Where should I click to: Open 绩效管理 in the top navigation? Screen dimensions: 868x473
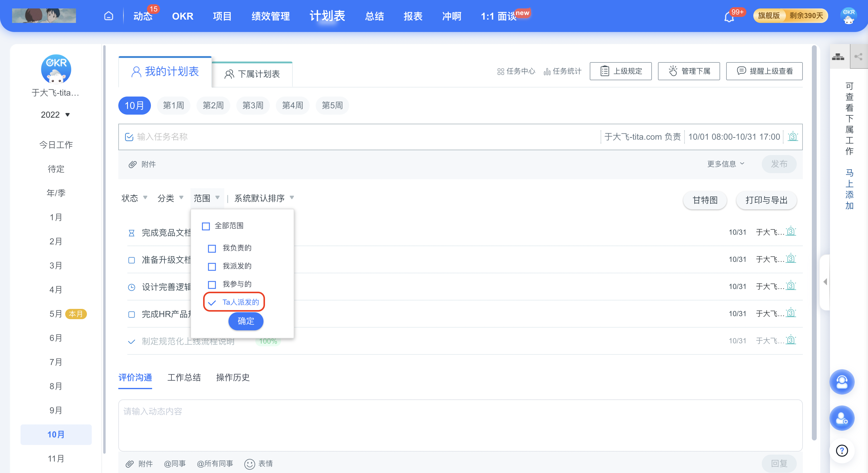[x=270, y=16]
